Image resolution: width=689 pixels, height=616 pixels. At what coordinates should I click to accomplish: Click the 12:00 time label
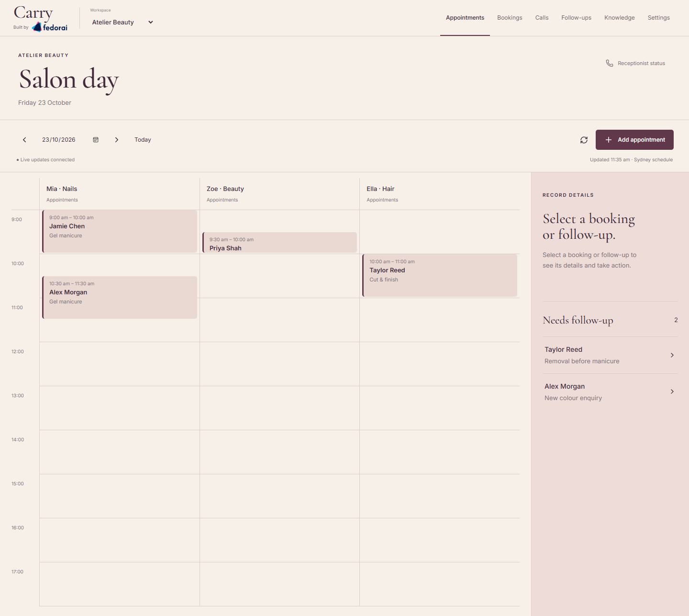[x=18, y=352]
